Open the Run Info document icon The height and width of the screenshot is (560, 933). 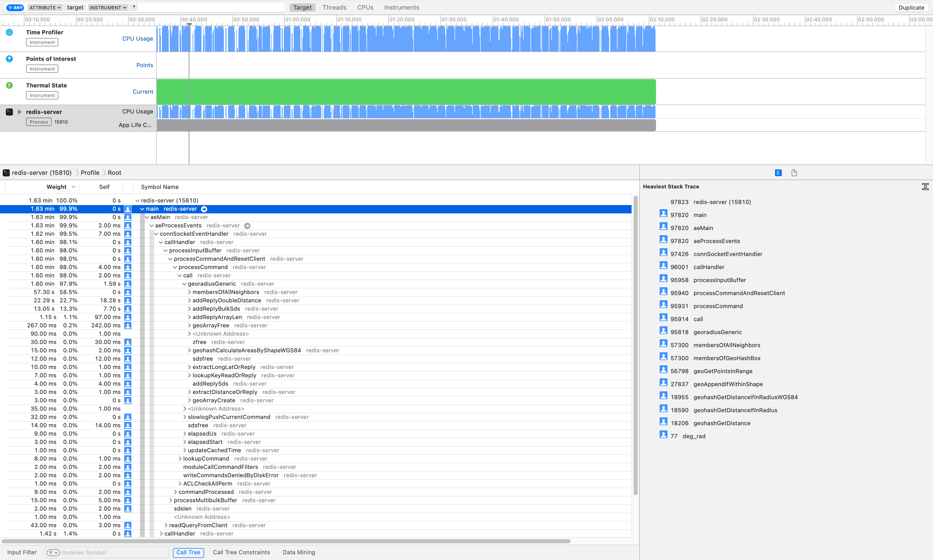click(794, 173)
